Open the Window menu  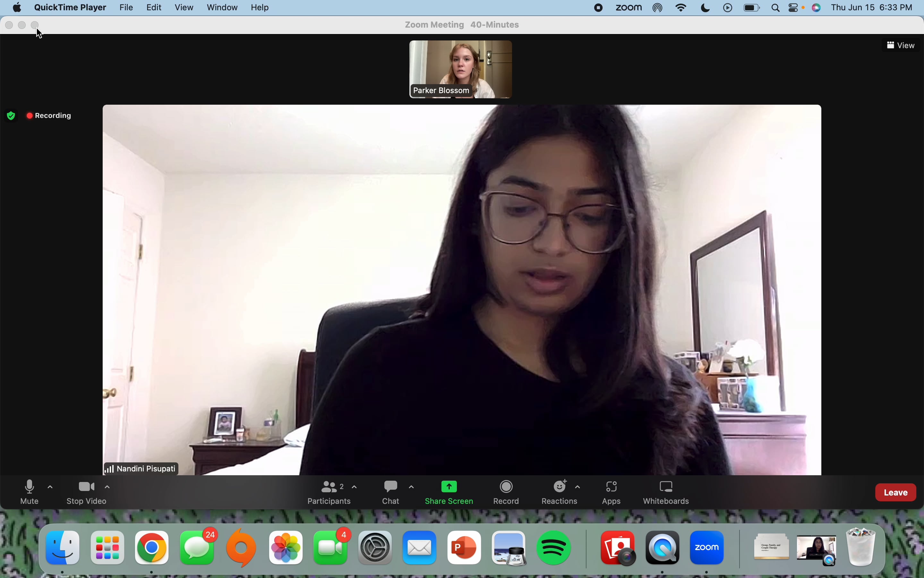(222, 8)
